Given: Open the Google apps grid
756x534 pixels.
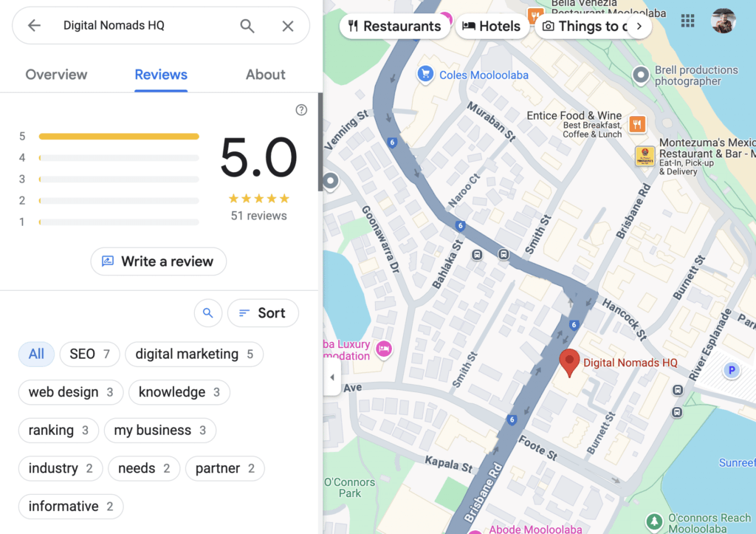Looking at the screenshot, I should point(687,21).
